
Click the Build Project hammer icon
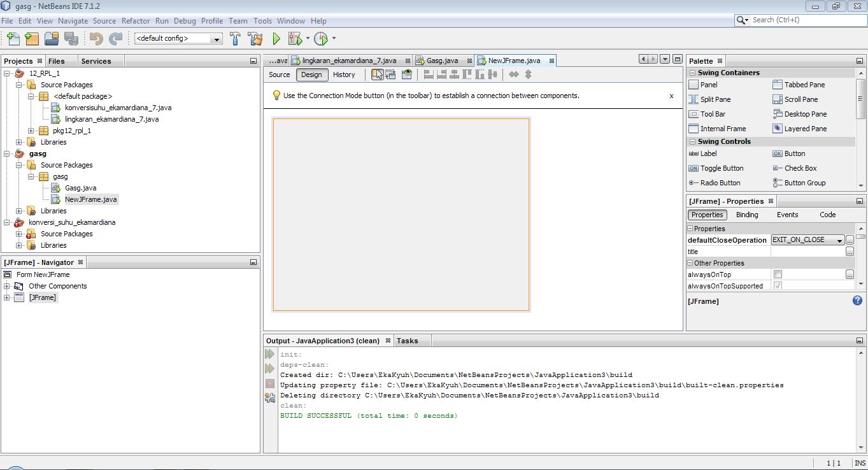coord(235,39)
